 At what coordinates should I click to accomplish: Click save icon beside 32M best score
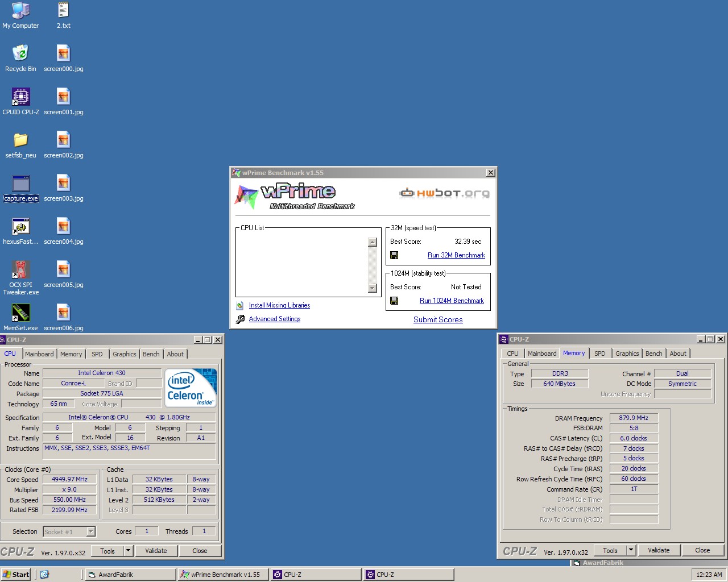click(x=394, y=255)
